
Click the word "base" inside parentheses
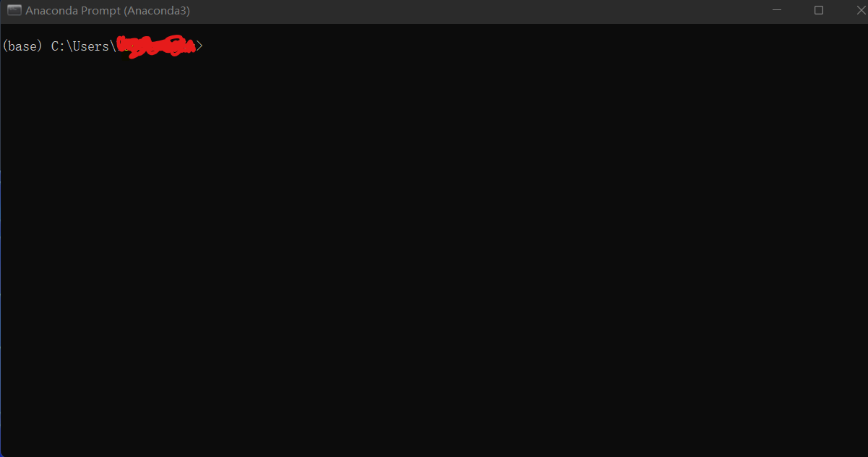point(23,46)
